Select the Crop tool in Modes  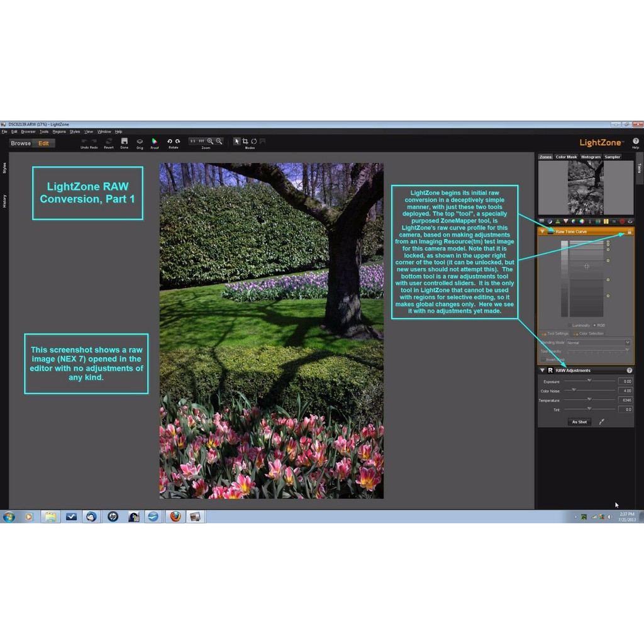click(245, 142)
